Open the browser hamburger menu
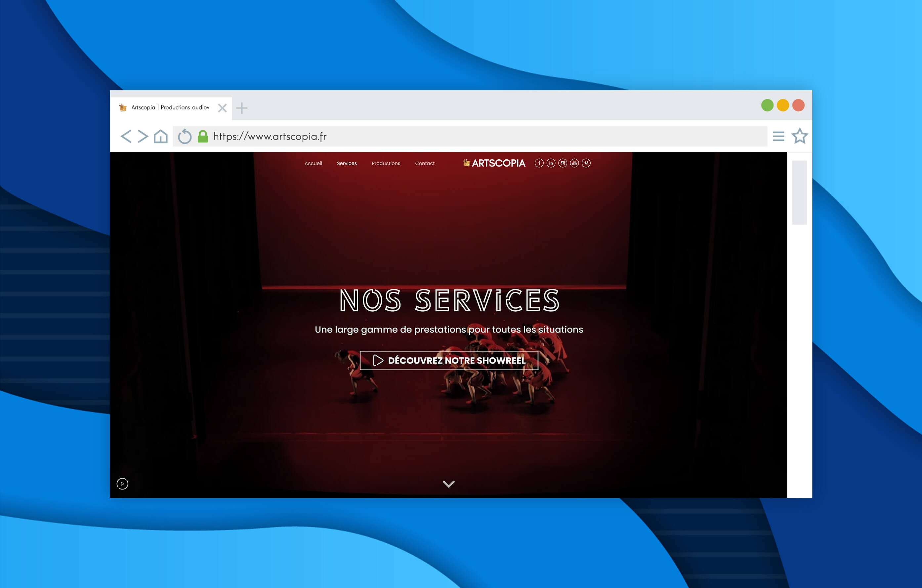922x588 pixels. pos(778,136)
